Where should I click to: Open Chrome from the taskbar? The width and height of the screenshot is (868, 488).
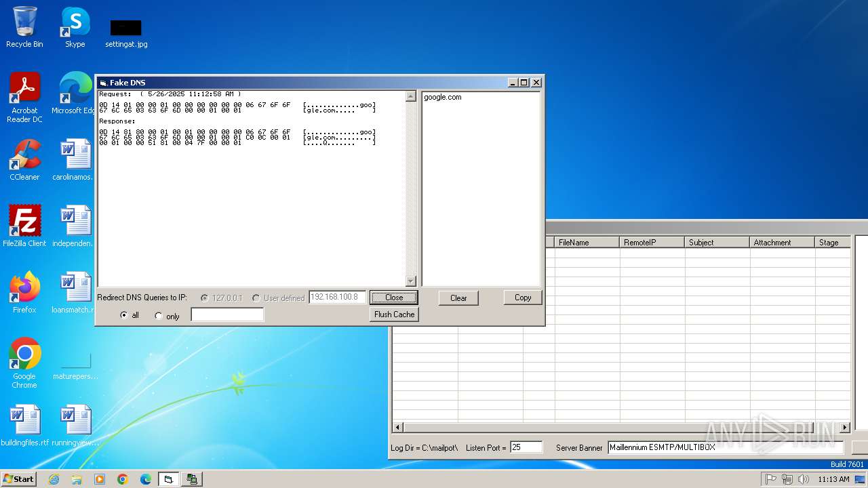[123, 479]
